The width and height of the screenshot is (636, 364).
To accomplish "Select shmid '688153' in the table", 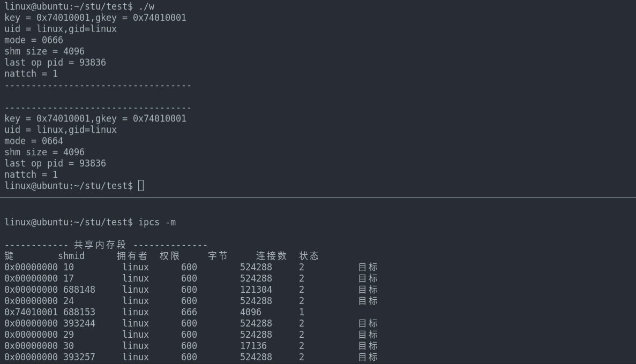I will pos(79,312).
